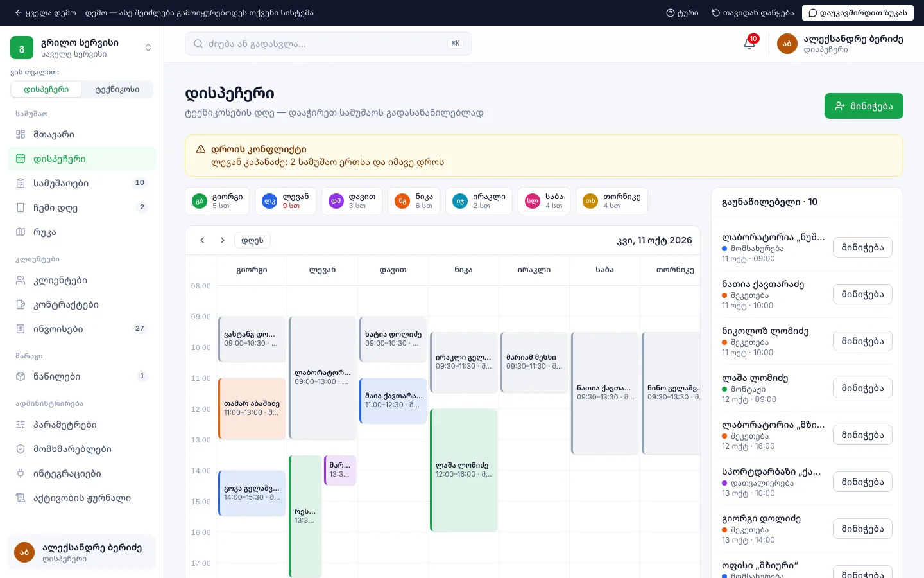Go to previous day with left chevron
Image resolution: width=924 pixels, height=578 pixels.
tap(202, 240)
